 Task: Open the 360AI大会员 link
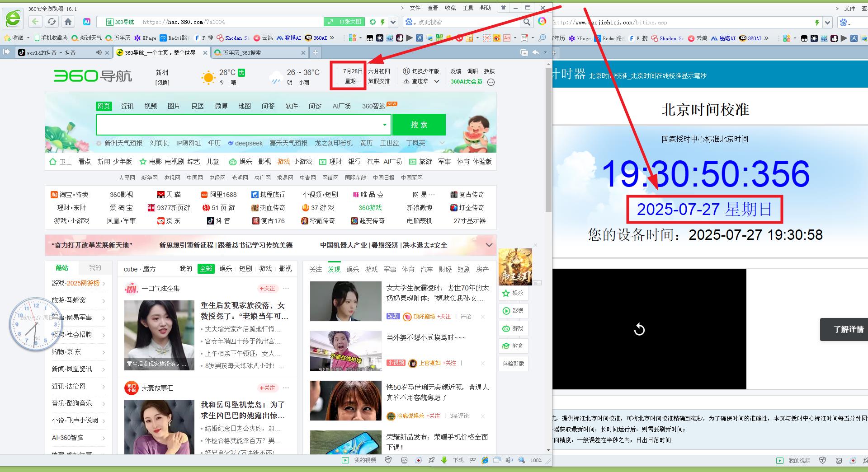click(x=467, y=82)
